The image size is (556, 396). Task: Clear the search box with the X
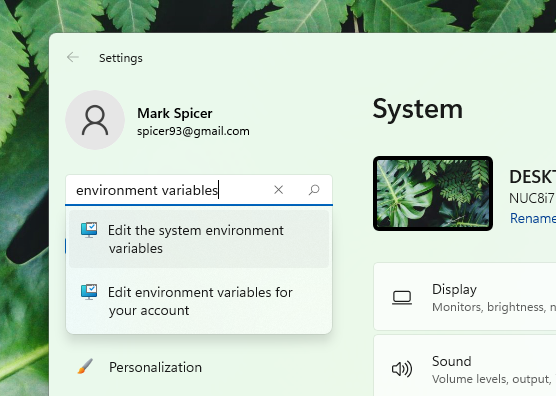[x=279, y=190]
